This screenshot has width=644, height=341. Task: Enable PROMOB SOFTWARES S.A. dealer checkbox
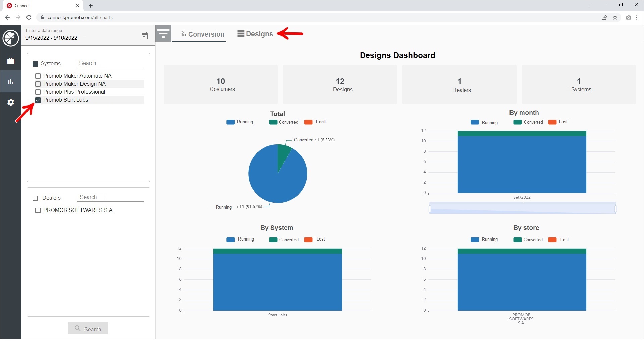point(38,210)
